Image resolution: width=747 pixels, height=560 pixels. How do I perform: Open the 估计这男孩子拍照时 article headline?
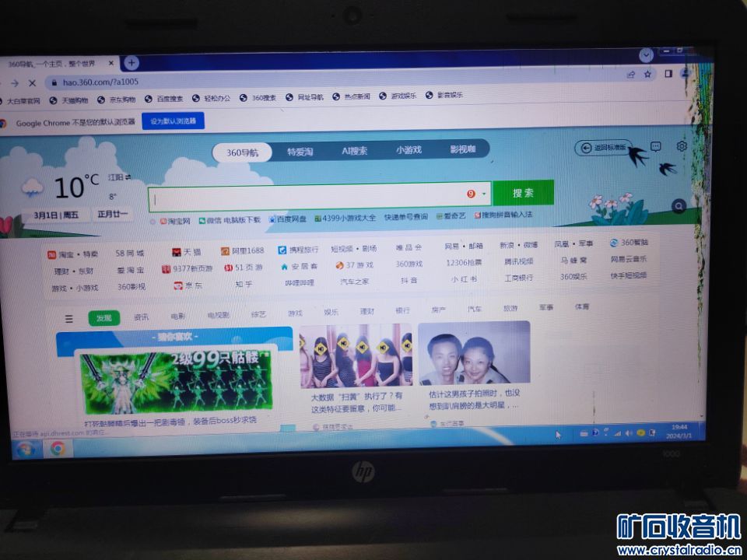474,399
